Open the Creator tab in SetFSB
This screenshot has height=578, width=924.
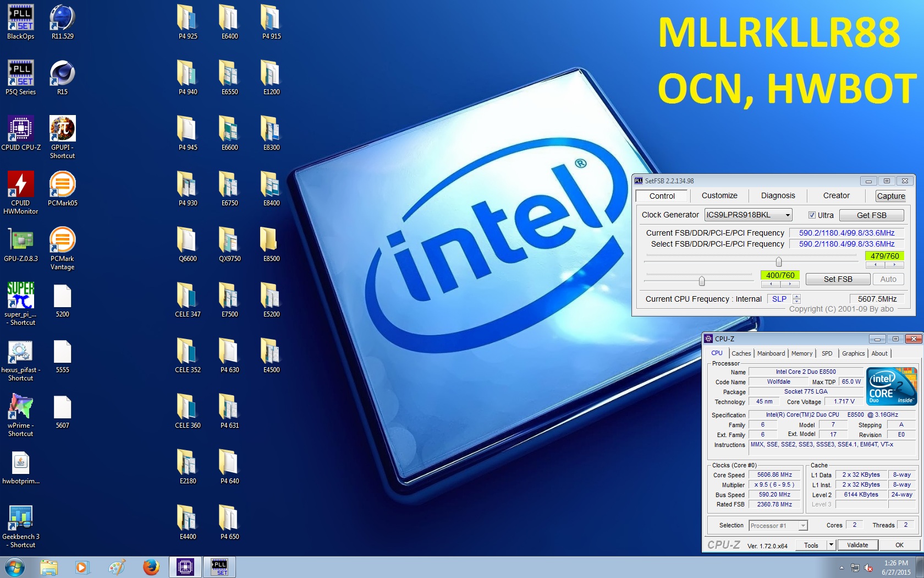pyautogui.click(x=836, y=195)
